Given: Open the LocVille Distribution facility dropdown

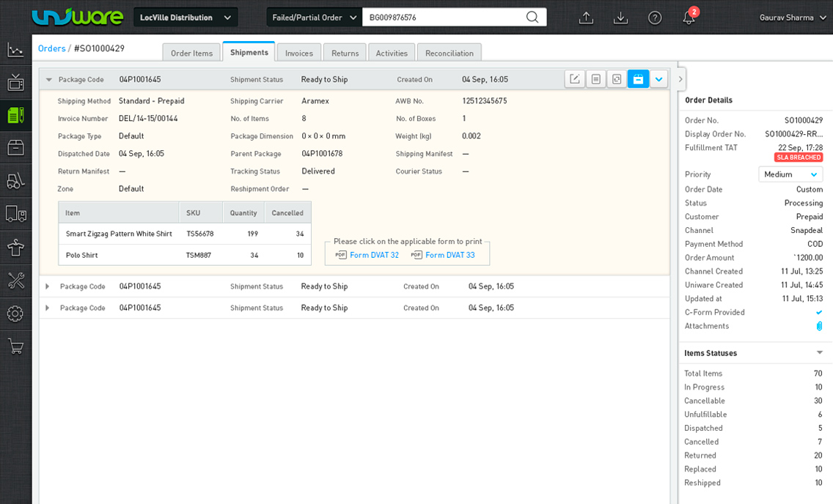Looking at the screenshot, I should click(x=186, y=17).
